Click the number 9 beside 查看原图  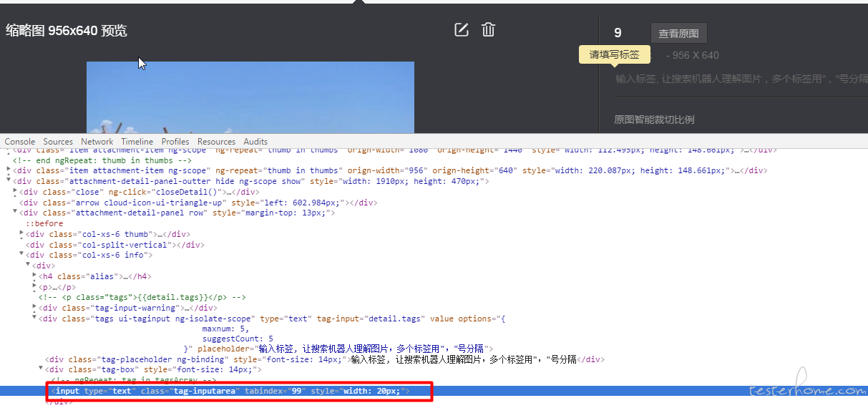[x=618, y=33]
